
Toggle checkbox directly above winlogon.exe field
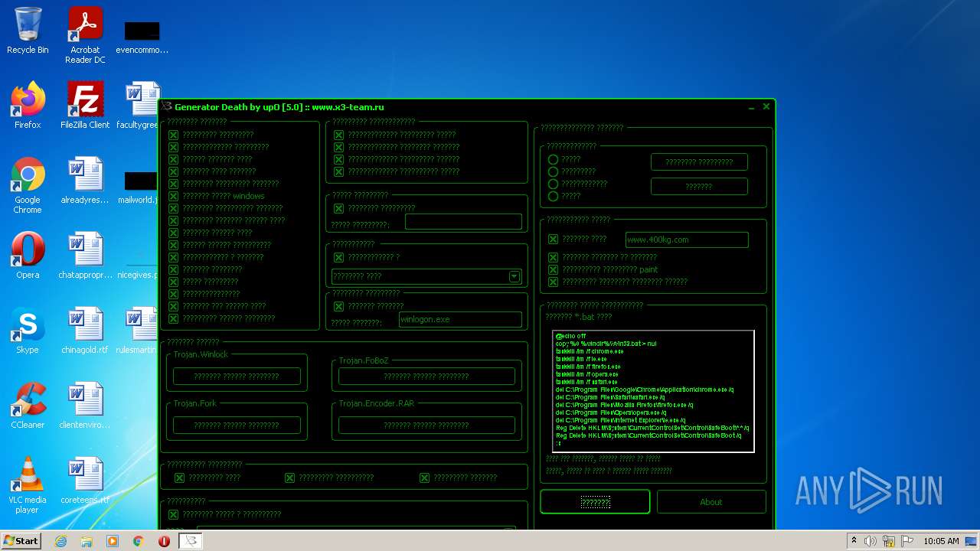(339, 306)
